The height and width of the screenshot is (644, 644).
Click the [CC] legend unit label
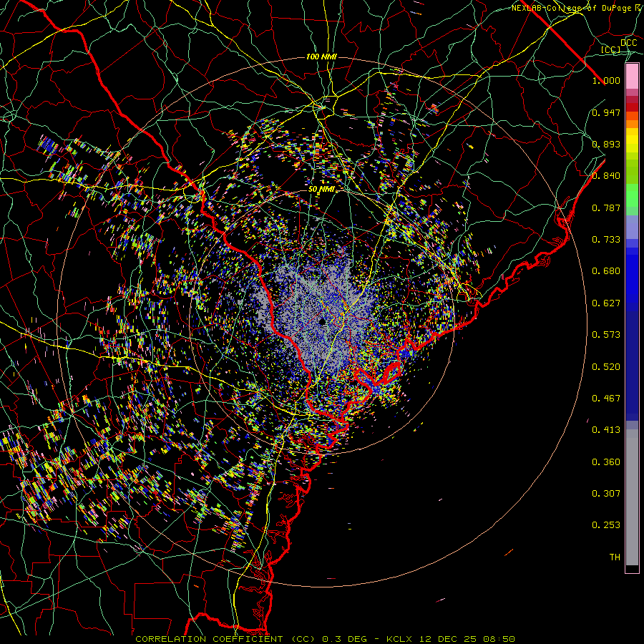point(611,50)
